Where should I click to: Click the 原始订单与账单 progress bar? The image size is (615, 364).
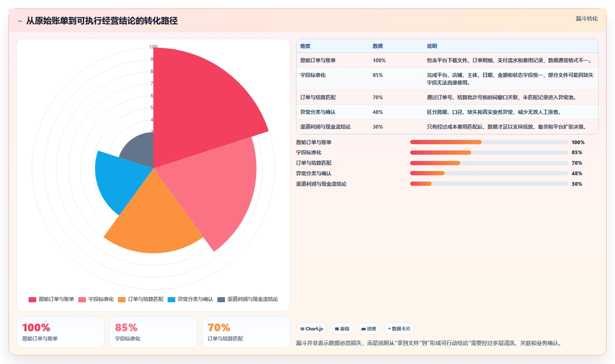[489, 142]
